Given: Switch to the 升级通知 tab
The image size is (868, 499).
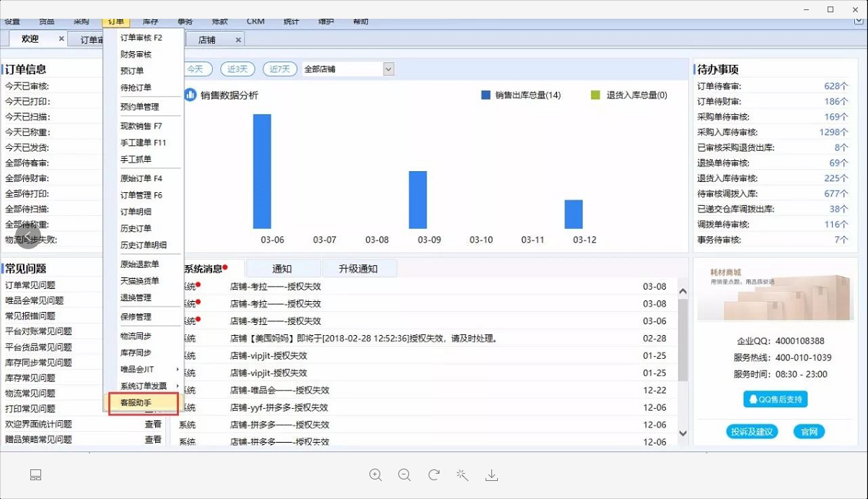Looking at the screenshot, I should [x=359, y=269].
